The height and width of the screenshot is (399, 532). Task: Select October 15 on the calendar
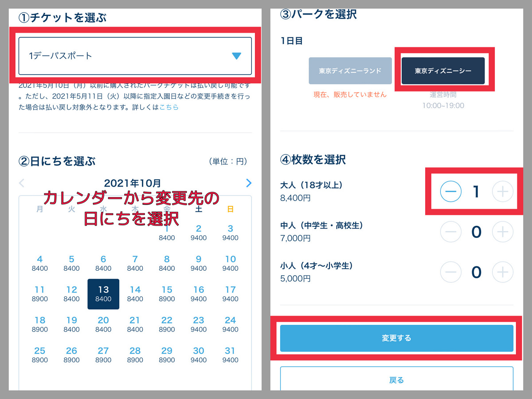[167, 294]
